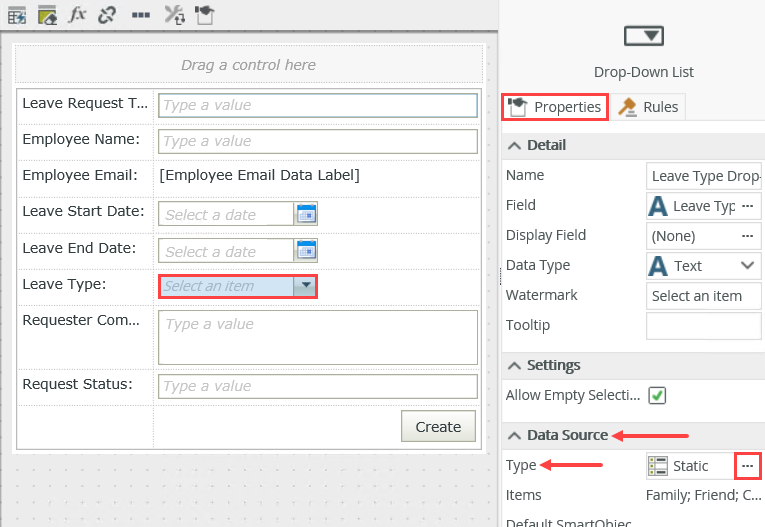765x527 pixels.
Task: Click the Leave End Date input
Action: pyautogui.click(x=226, y=251)
